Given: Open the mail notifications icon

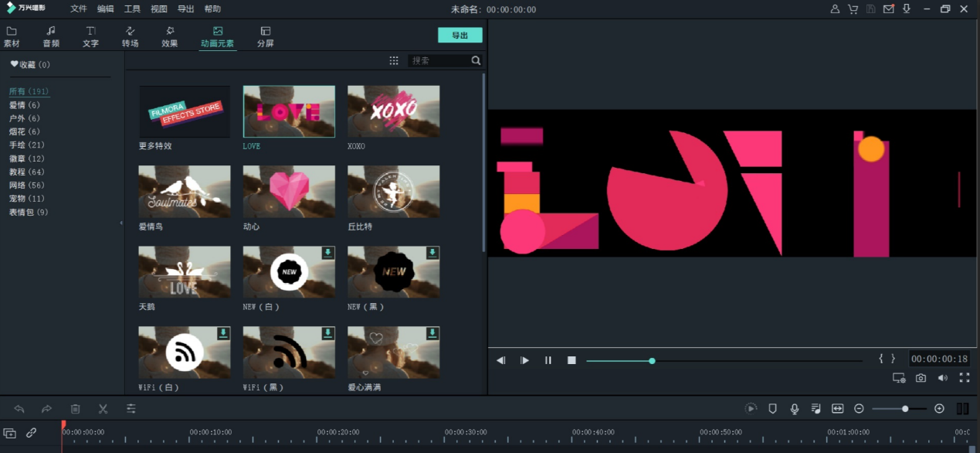Looking at the screenshot, I should [x=888, y=9].
